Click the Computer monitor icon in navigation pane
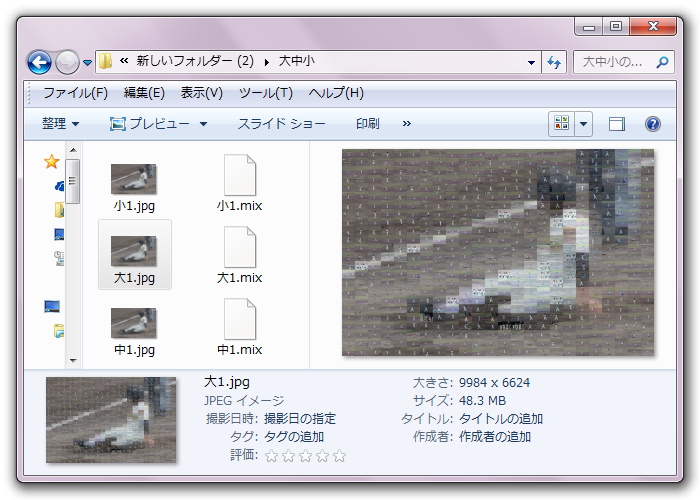This screenshot has height=500, width=700. click(52, 306)
